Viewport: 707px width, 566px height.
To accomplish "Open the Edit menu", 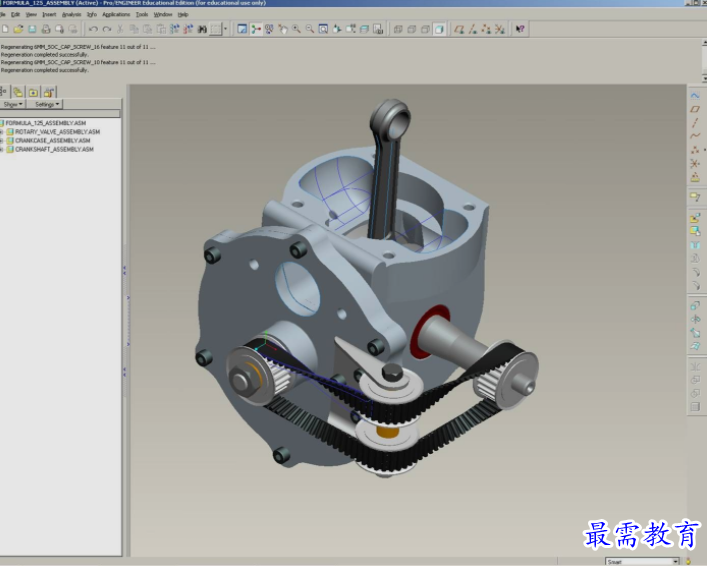I will [x=15, y=14].
